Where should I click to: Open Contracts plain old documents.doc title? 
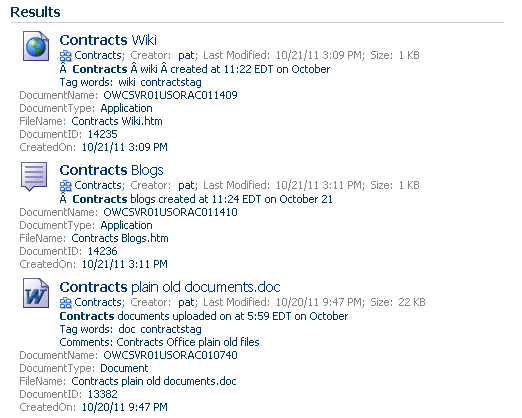pyautogui.click(x=170, y=287)
